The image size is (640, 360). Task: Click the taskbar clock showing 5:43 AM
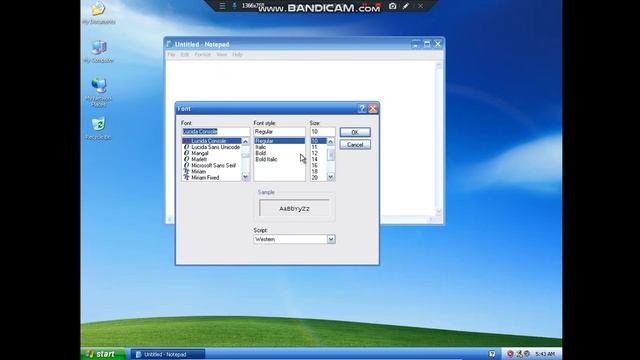pos(545,354)
